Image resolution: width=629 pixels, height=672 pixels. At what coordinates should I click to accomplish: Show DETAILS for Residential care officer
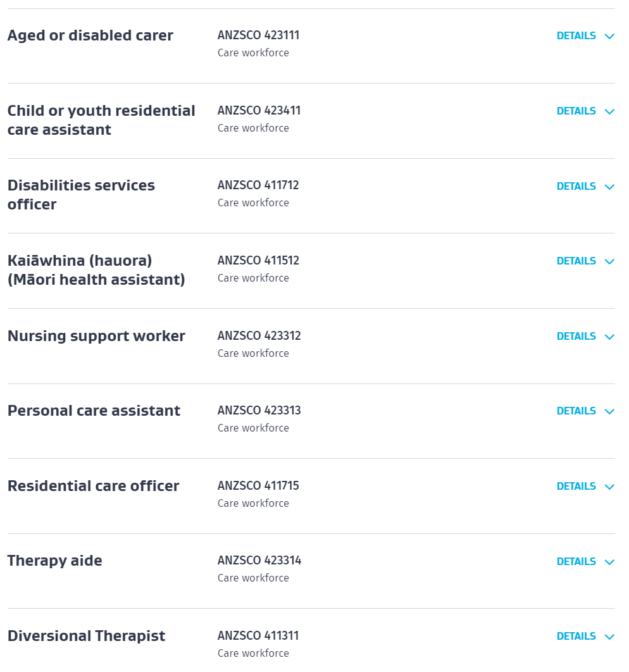576,486
